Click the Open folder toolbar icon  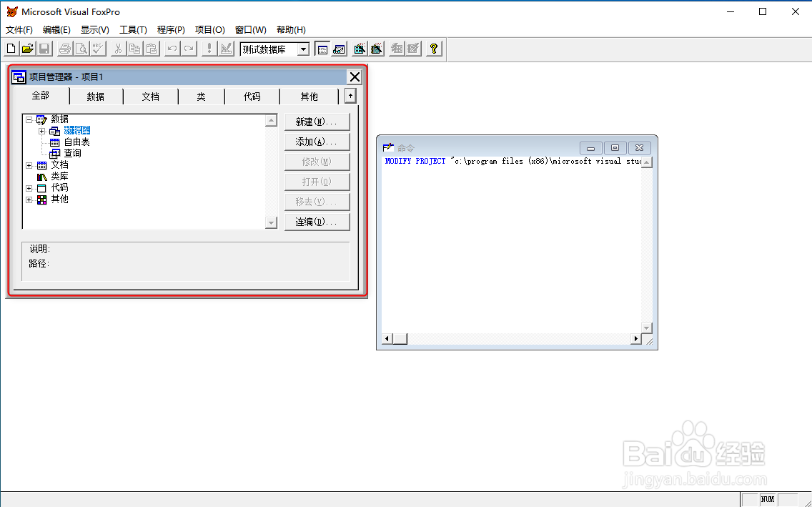pyautogui.click(x=27, y=49)
